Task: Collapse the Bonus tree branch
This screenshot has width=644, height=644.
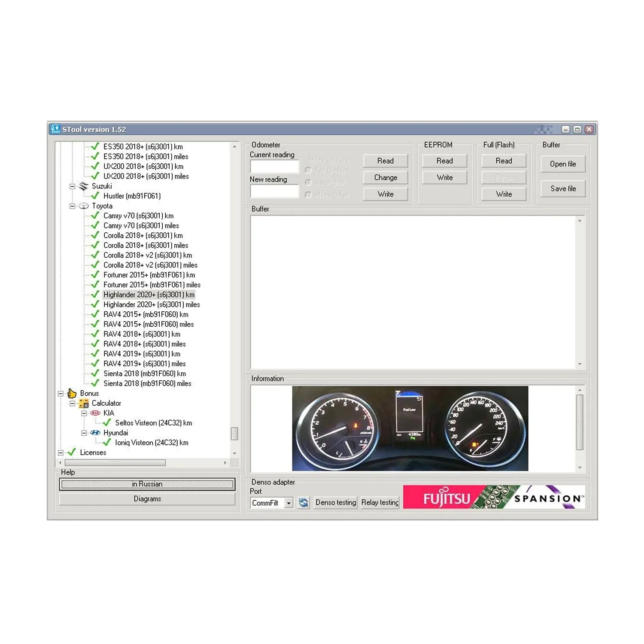Action: pyautogui.click(x=60, y=393)
